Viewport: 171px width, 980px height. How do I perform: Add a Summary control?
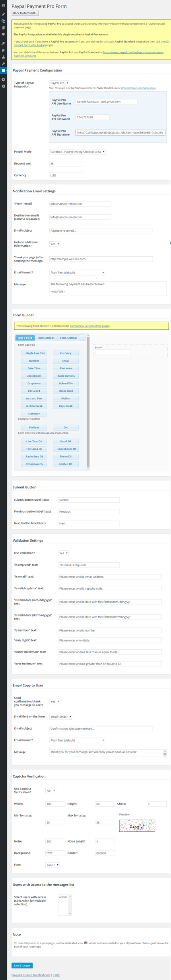34,414
